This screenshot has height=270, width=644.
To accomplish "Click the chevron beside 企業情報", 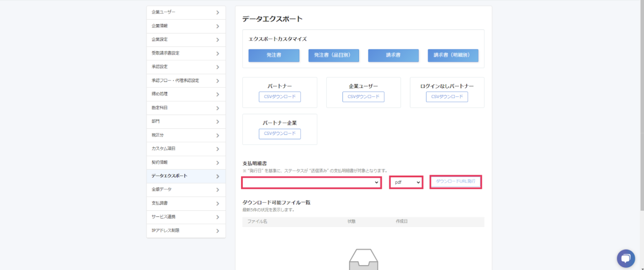I will point(218,26).
